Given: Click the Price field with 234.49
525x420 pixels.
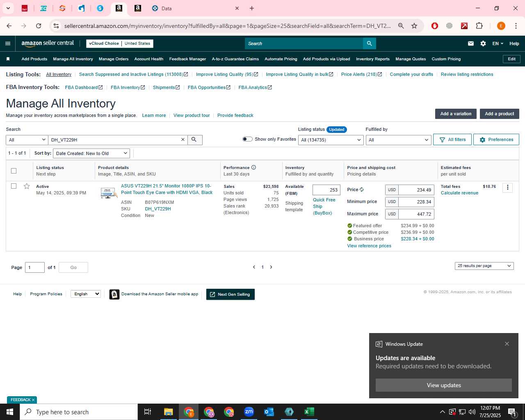Looking at the screenshot, I should point(416,190).
